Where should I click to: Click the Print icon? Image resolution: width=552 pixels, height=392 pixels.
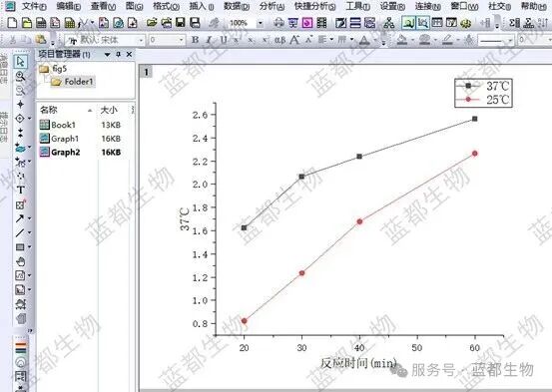pyautogui.click(x=278, y=23)
